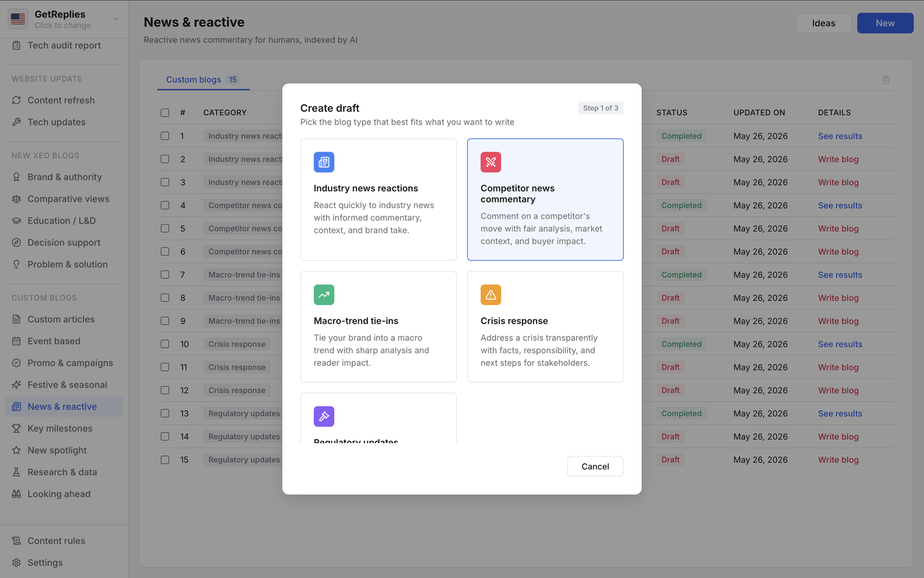
Task: Click the Content rules icon
Action: click(17, 541)
